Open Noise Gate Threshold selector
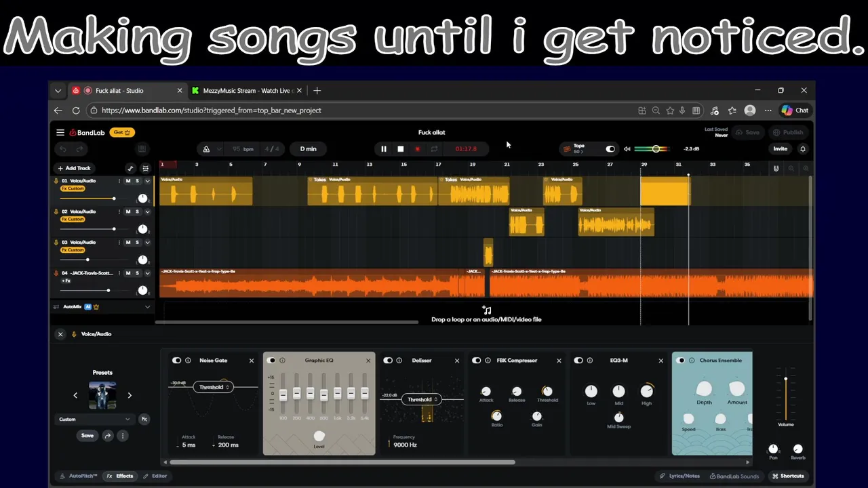The width and height of the screenshot is (868, 488). pyautogui.click(x=214, y=387)
